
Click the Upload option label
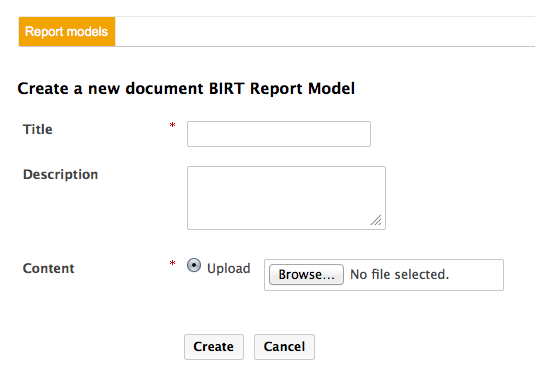click(x=229, y=269)
